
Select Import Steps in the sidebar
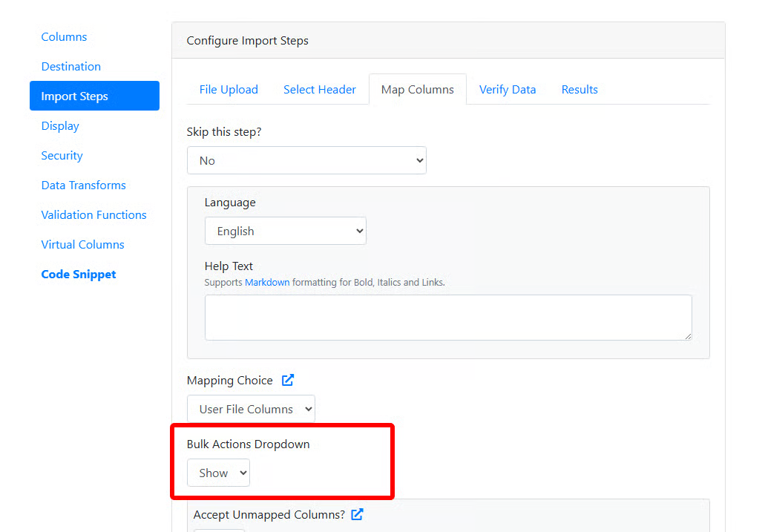tap(95, 96)
